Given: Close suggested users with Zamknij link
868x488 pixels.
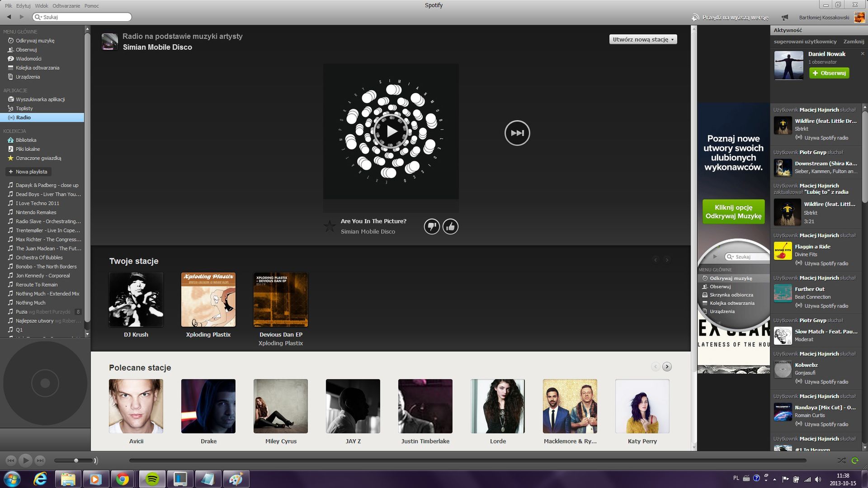Looking at the screenshot, I should click(854, 42).
